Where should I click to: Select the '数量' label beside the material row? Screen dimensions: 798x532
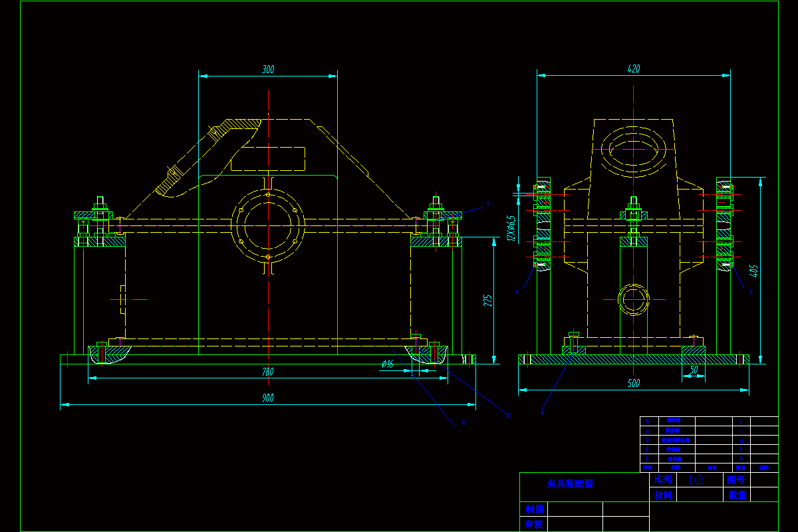[x=737, y=495]
